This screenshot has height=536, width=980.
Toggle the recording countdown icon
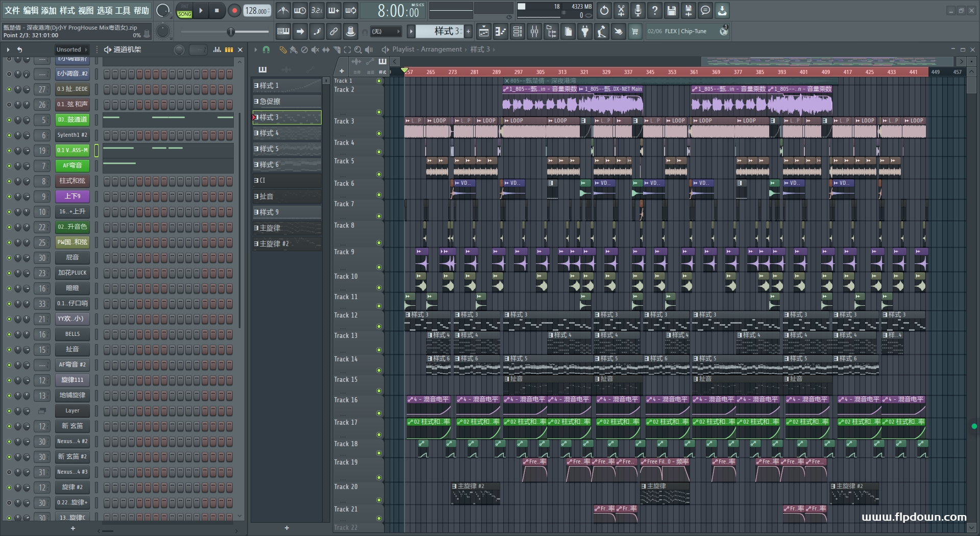click(317, 10)
